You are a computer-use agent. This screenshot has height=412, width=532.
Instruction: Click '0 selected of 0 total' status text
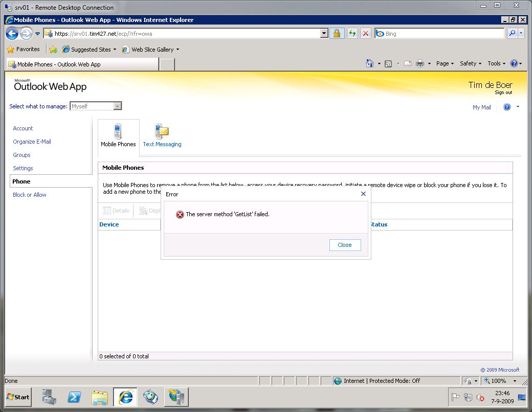tap(124, 356)
